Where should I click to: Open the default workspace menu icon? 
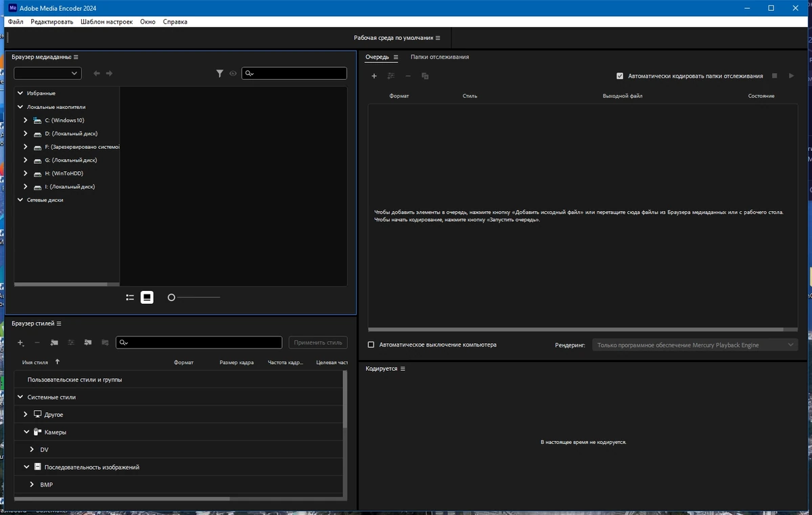pos(438,38)
